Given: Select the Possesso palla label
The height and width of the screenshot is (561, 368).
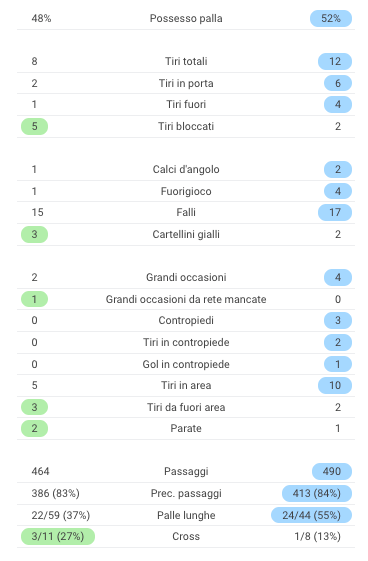Looking at the screenshot, I should tap(186, 18).
